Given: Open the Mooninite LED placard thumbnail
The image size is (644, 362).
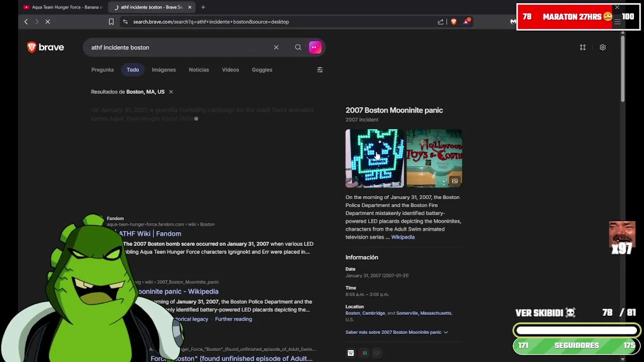Looking at the screenshot, I should (375, 158).
